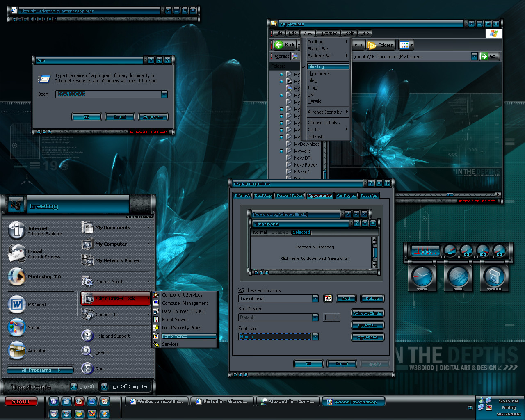This screenshot has height=420, width=525.
Task: Expand All Programs in Start menu
Action: point(40,370)
